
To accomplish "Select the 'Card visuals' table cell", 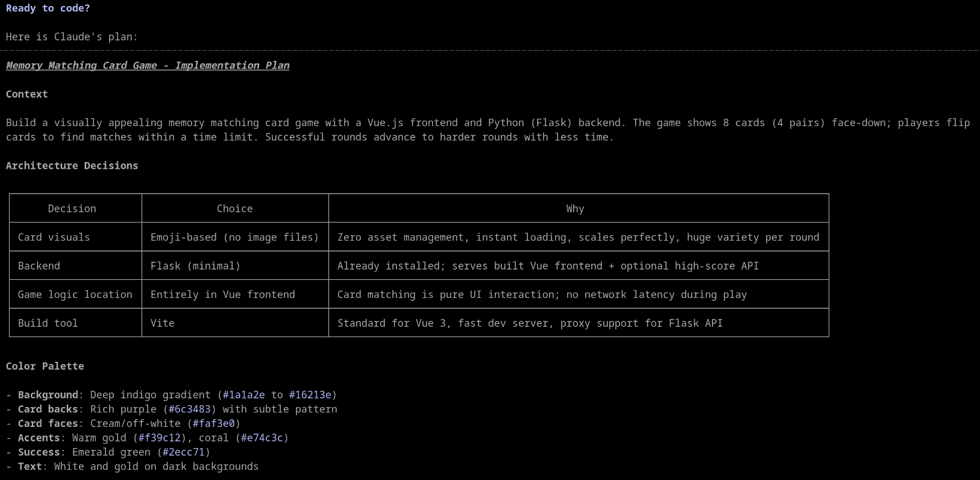I will pyautogui.click(x=54, y=238).
